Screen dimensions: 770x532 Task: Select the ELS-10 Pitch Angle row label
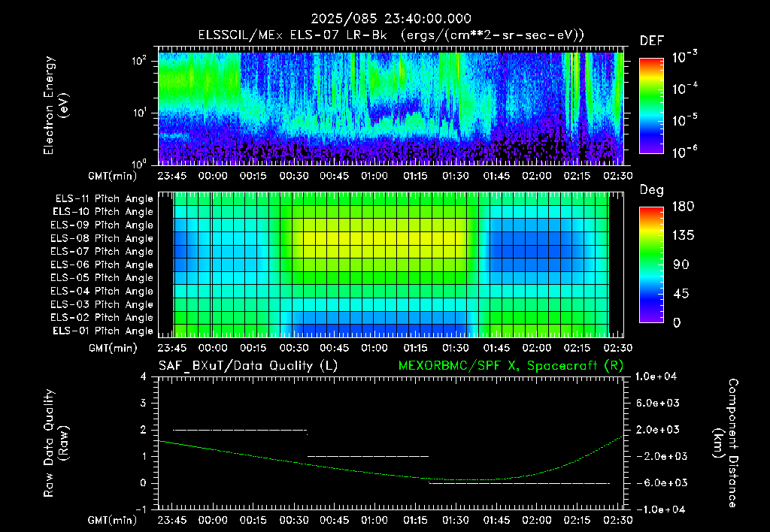(103, 212)
